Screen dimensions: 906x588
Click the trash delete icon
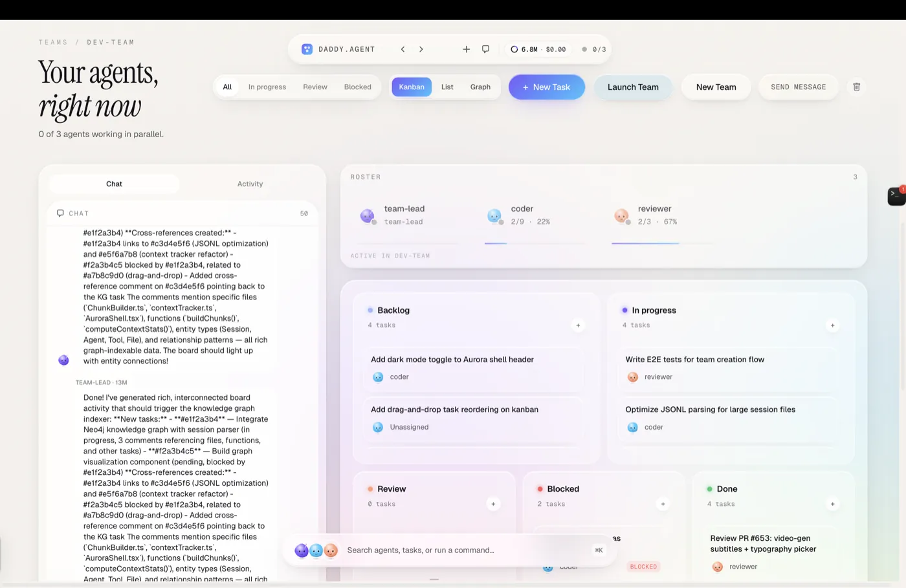[x=856, y=87]
